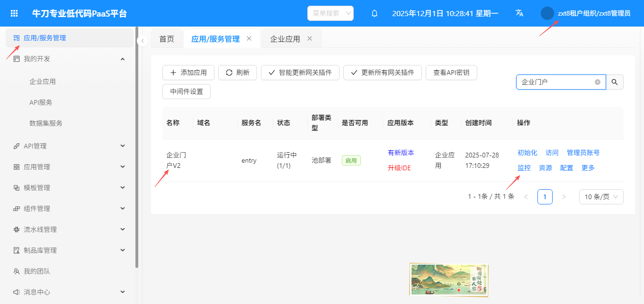Collapse the left sidebar panel
The height and width of the screenshot is (304, 644).
coord(143,41)
